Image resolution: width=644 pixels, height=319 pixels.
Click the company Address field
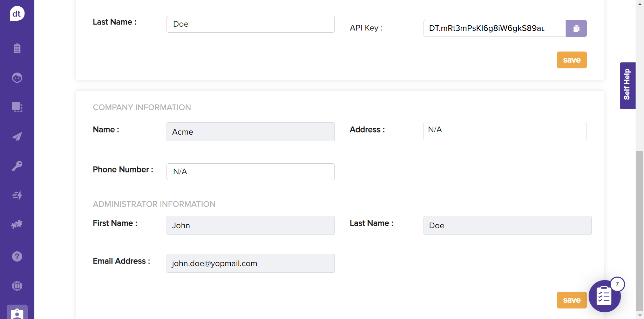[x=505, y=131]
